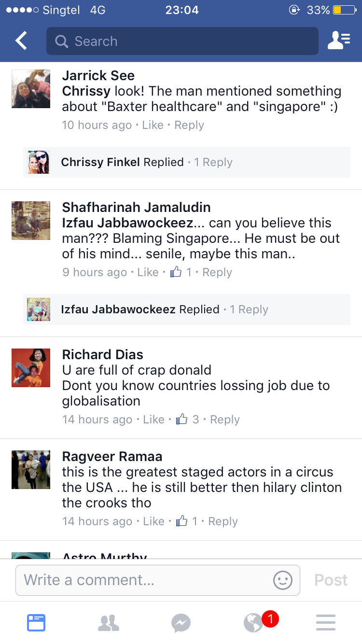
Task: Focus the Write a comment field
Action: coord(145,580)
